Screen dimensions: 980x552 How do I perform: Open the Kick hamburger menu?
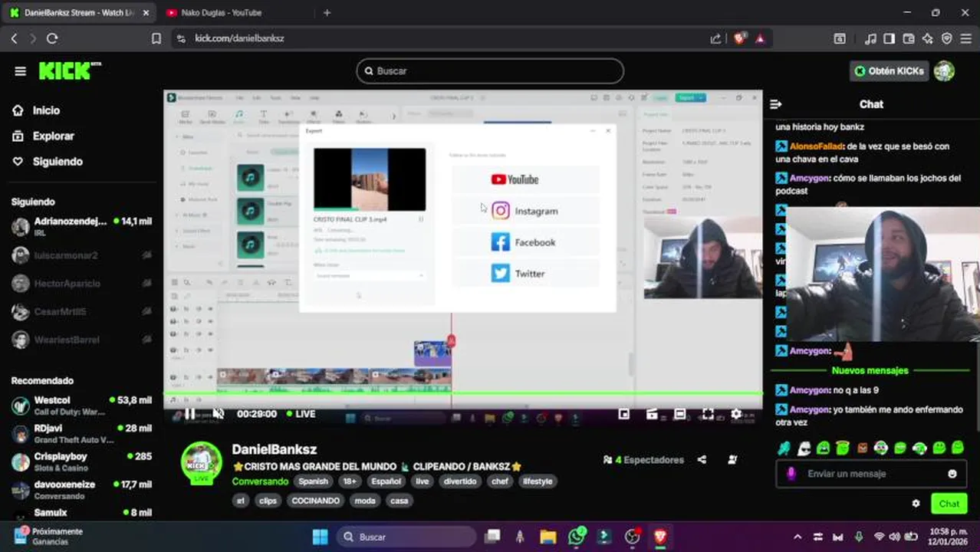pyautogui.click(x=20, y=71)
